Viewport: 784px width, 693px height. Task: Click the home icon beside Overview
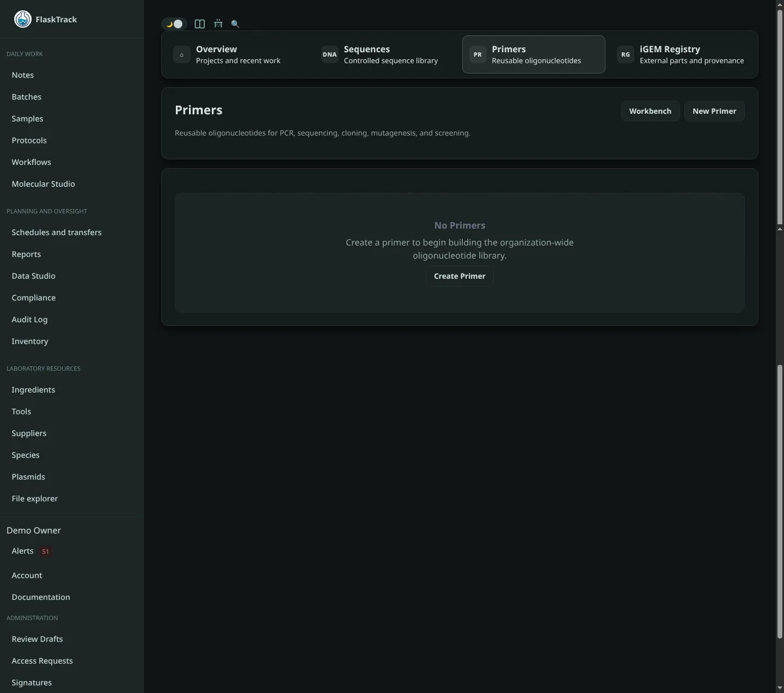(x=182, y=54)
